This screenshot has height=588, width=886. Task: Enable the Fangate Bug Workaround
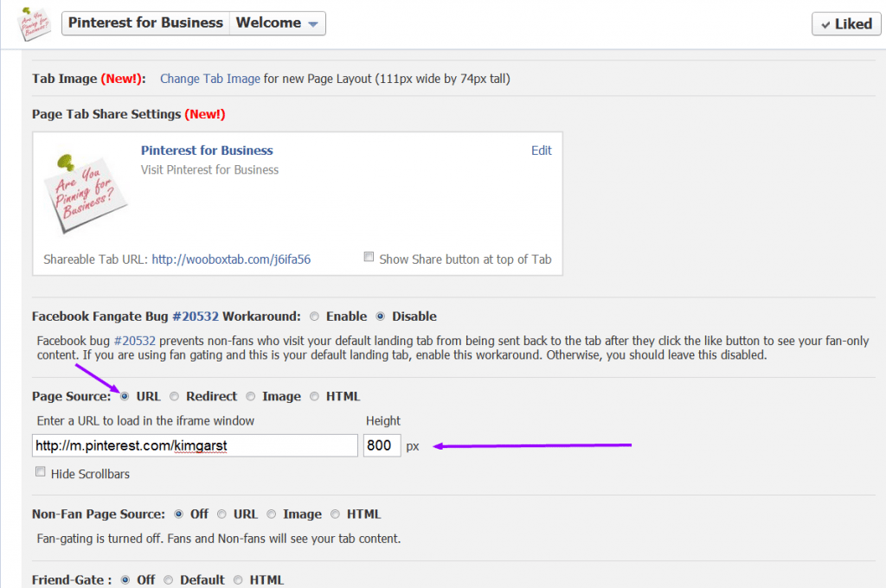(315, 316)
